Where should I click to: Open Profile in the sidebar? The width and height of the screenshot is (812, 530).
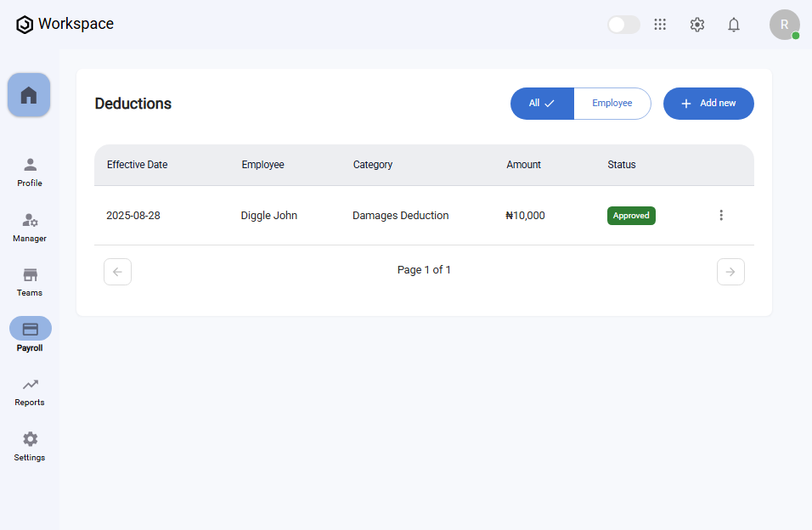tap(30, 172)
